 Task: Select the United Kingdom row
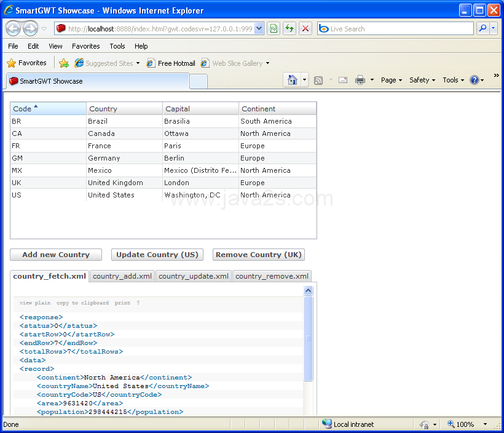tap(163, 183)
